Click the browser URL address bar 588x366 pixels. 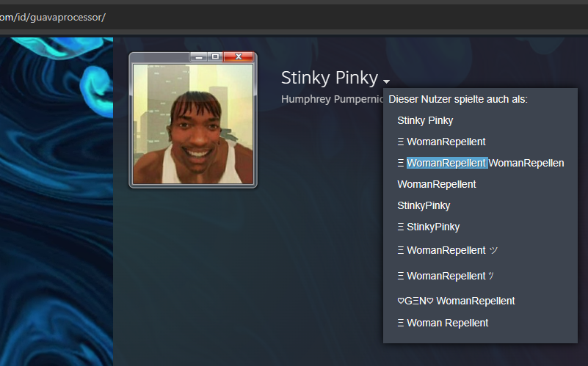click(x=294, y=17)
